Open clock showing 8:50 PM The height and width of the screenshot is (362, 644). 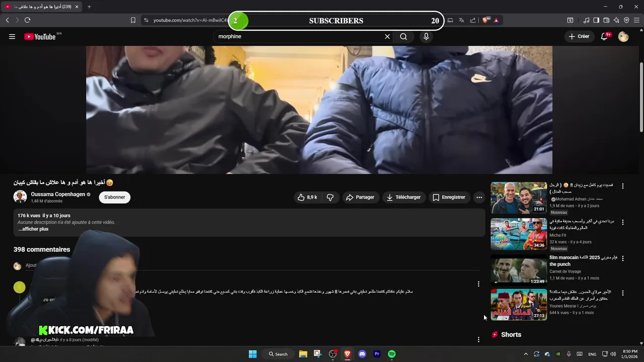(630, 354)
